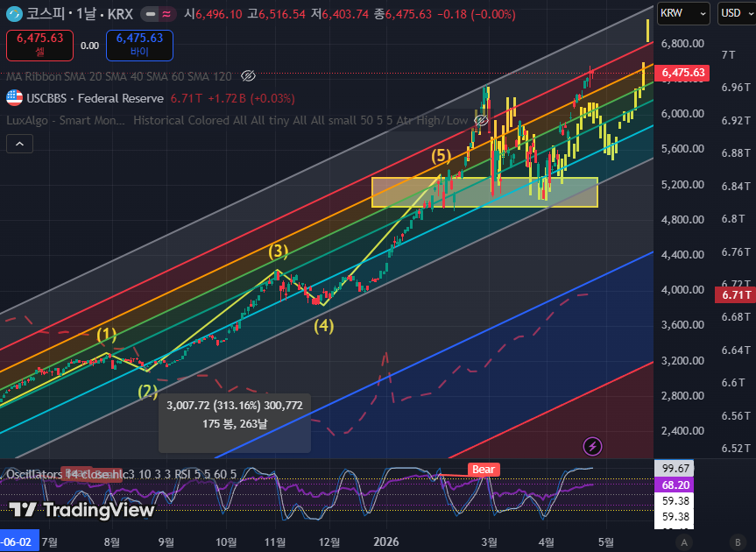
Task: Click the 11월 time axis label
Action: point(275,541)
